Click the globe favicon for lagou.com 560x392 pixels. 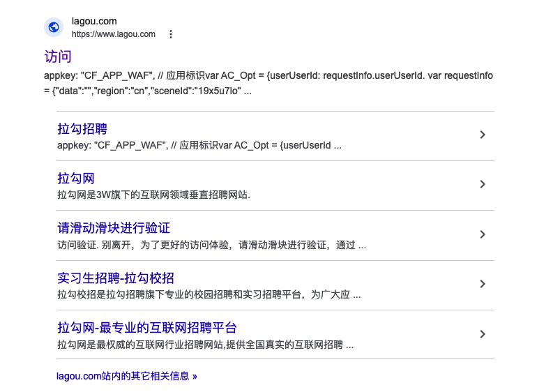(54, 27)
